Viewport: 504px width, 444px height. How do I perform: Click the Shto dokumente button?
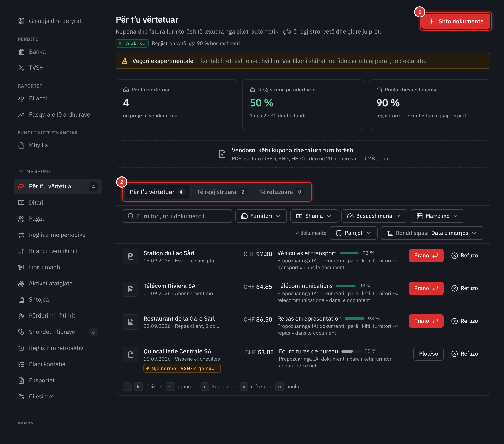(456, 21)
